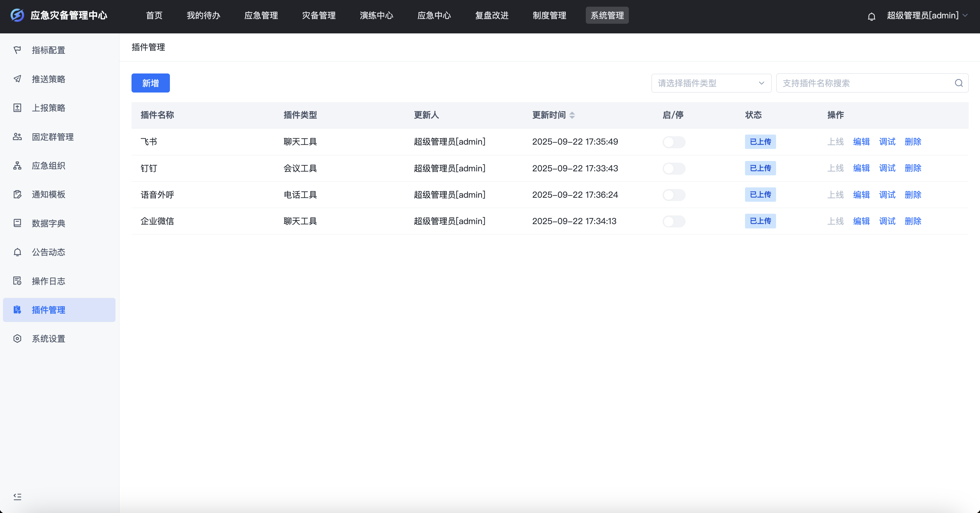
Task: Turn on the 企业微信 plugin switch
Action: [x=673, y=221]
